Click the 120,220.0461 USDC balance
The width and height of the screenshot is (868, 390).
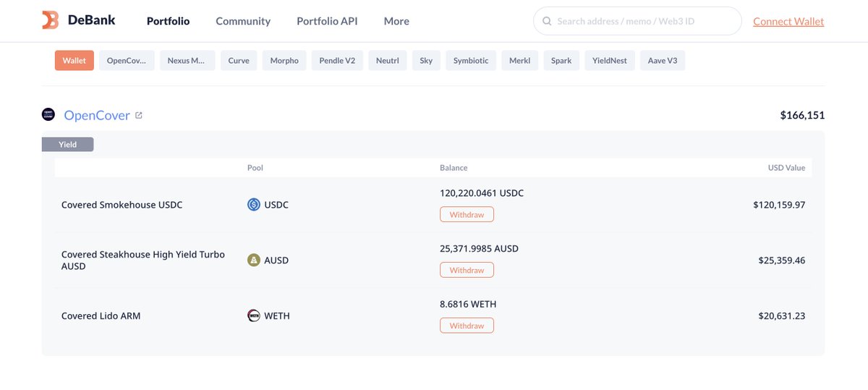(x=482, y=193)
